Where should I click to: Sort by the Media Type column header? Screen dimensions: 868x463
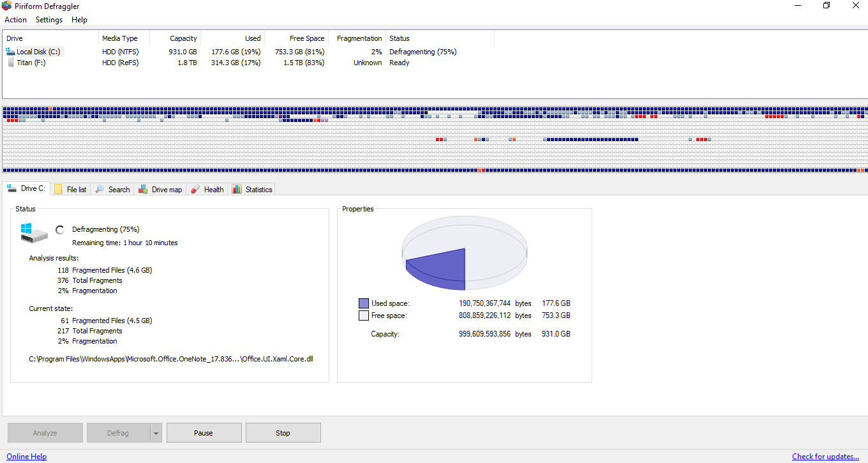pos(124,38)
